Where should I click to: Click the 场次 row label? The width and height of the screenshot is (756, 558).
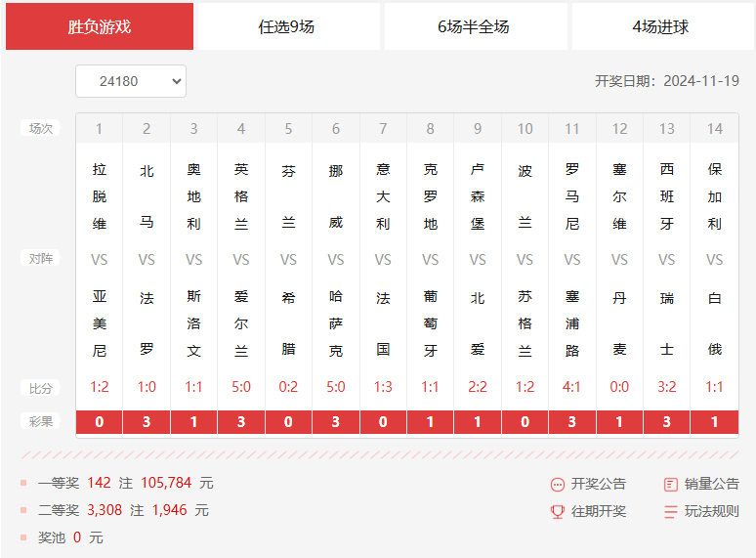41,128
